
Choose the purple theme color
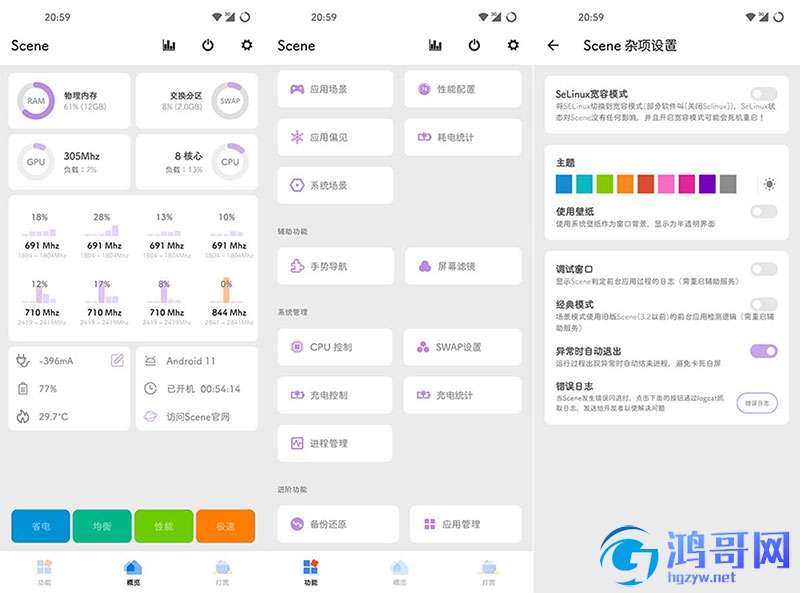click(x=707, y=184)
